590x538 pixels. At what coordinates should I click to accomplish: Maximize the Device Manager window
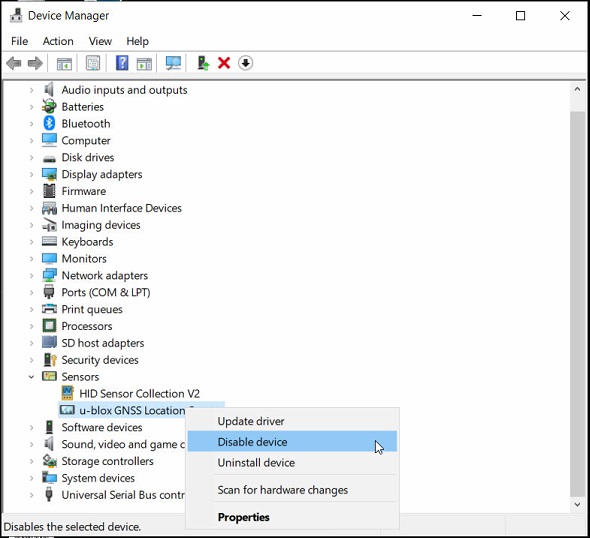tap(520, 16)
